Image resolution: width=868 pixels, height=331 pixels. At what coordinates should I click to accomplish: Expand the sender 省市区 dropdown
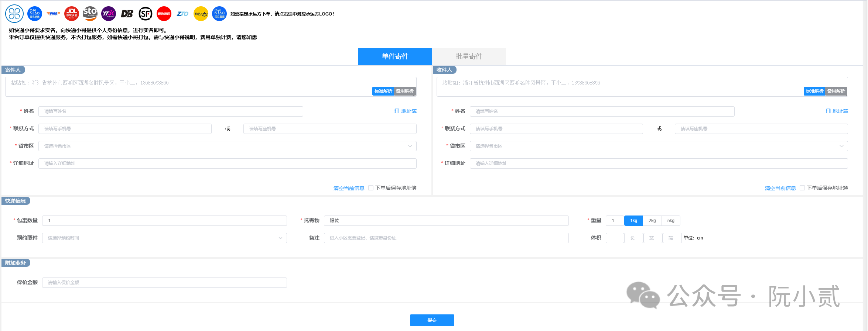click(x=228, y=146)
